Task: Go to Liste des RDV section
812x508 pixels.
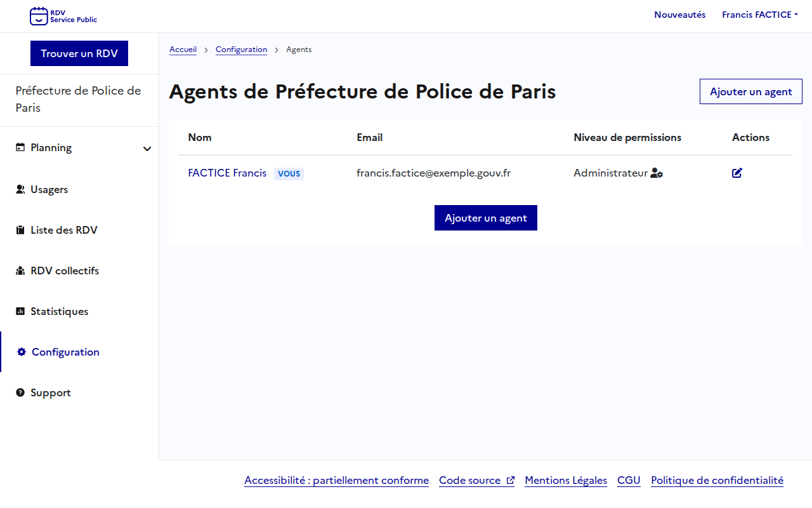Action: 64,230
